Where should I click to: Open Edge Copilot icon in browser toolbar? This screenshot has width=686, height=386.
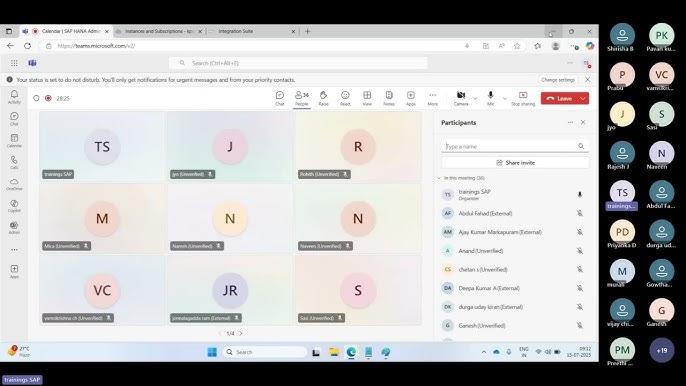589,46
